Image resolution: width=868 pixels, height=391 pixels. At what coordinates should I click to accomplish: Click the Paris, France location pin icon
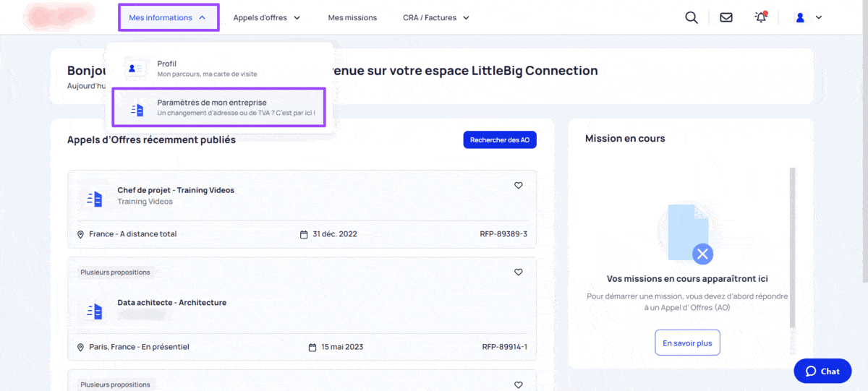coord(80,347)
